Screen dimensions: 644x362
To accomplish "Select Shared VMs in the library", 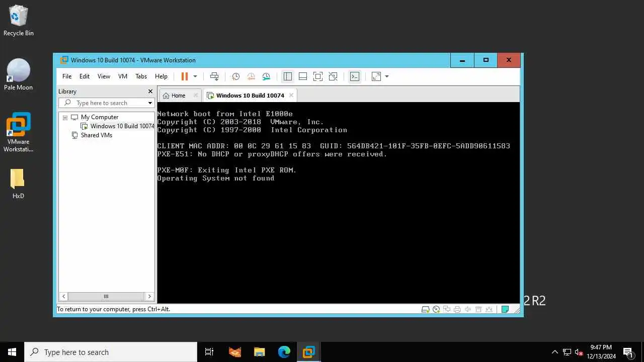I will tap(96, 135).
